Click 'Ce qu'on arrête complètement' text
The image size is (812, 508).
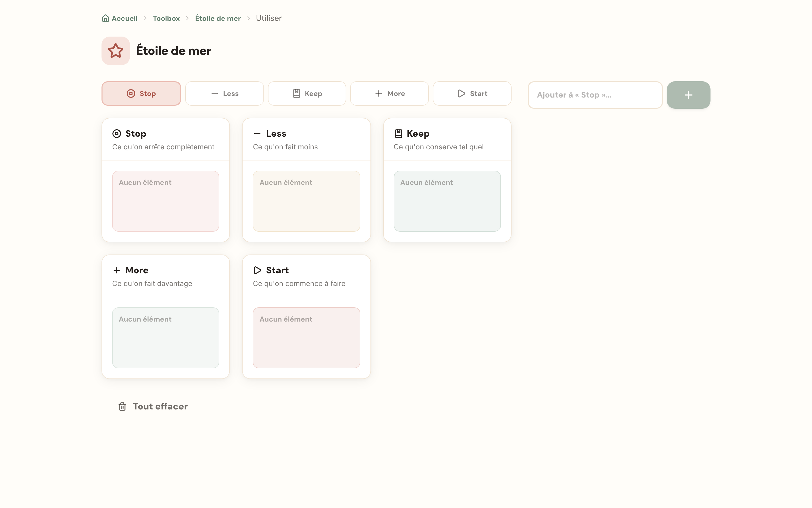pos(163,147)
